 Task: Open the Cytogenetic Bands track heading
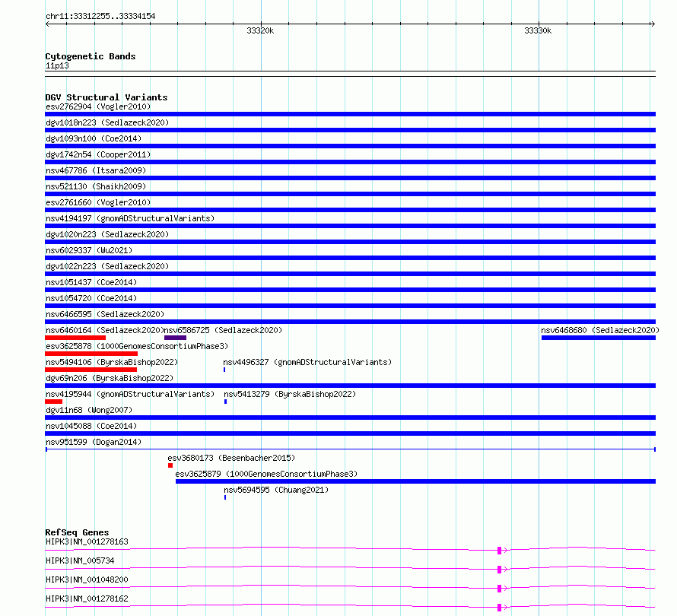point(90,56)
